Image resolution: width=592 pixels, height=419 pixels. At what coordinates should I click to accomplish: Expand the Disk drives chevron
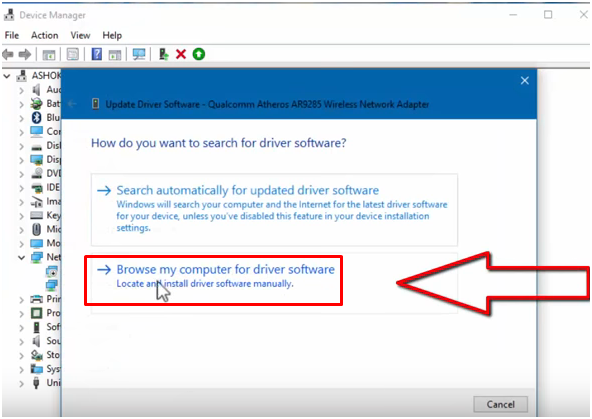(x=22, y=146)
